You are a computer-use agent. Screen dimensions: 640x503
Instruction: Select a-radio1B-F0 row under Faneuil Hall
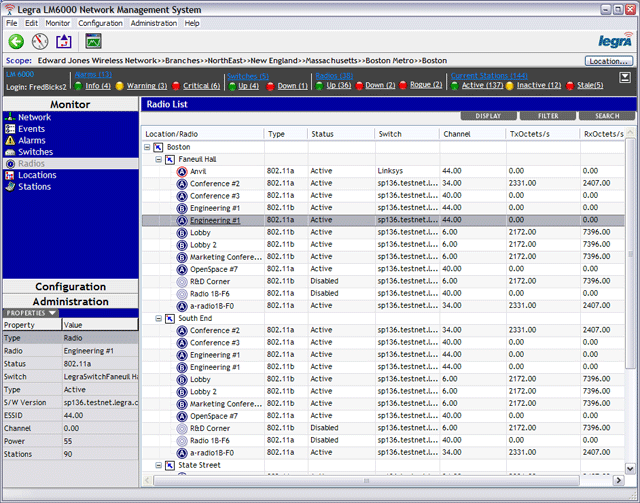[x=383, y=306]
